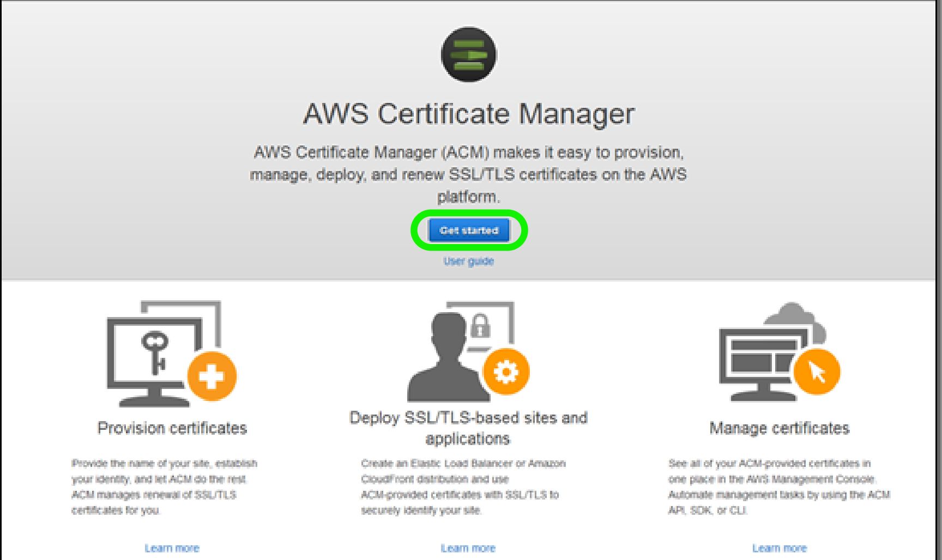Open Learn more under Manage certificates
The width and height of the screenshot is (942, 560).
(x=780, y=548)
